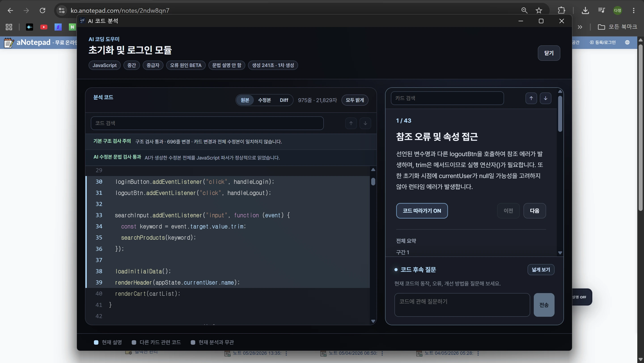The image size is (644, 363).
Task: Click the 현재 분석과 무관 legend marker
Action: pyautogui.click(x=193, y=342)
